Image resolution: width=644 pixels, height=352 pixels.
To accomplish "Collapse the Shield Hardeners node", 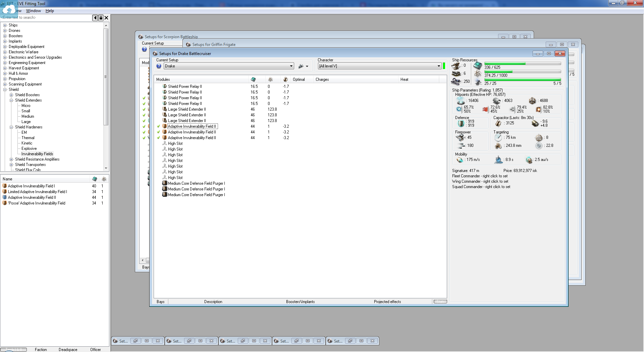I will (11, 127).
